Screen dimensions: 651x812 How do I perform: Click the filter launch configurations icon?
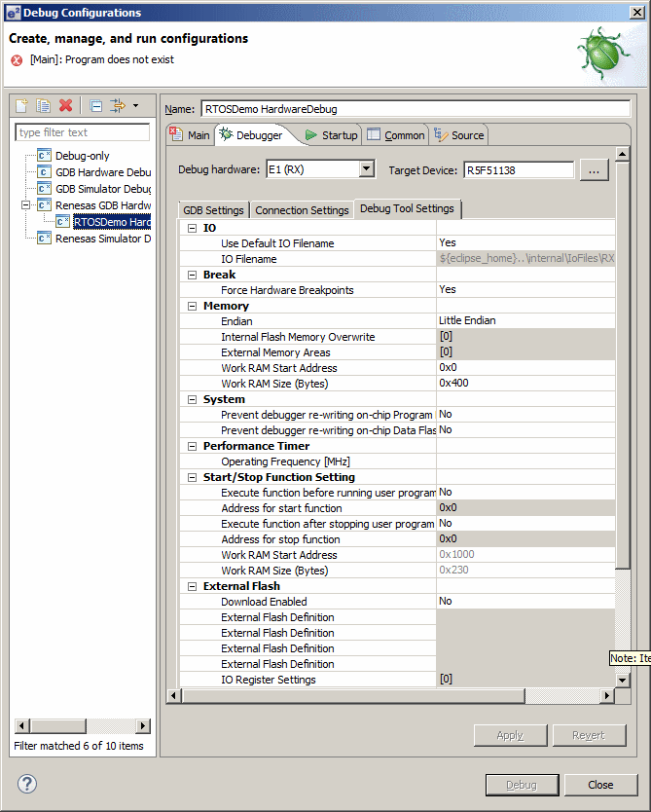coord(119,105)
